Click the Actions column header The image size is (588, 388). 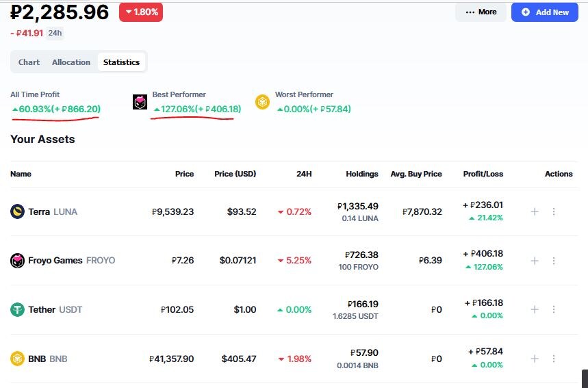pos(559,174)
